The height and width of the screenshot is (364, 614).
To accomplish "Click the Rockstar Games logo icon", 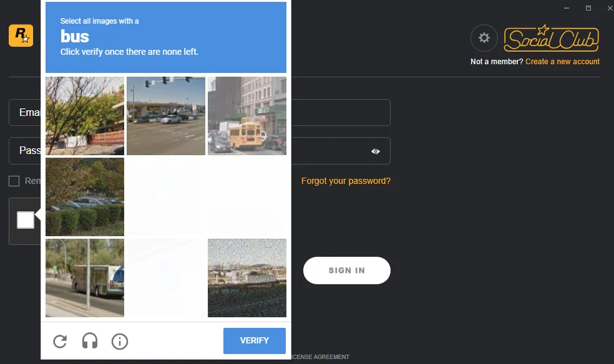I will pos(21,36).
